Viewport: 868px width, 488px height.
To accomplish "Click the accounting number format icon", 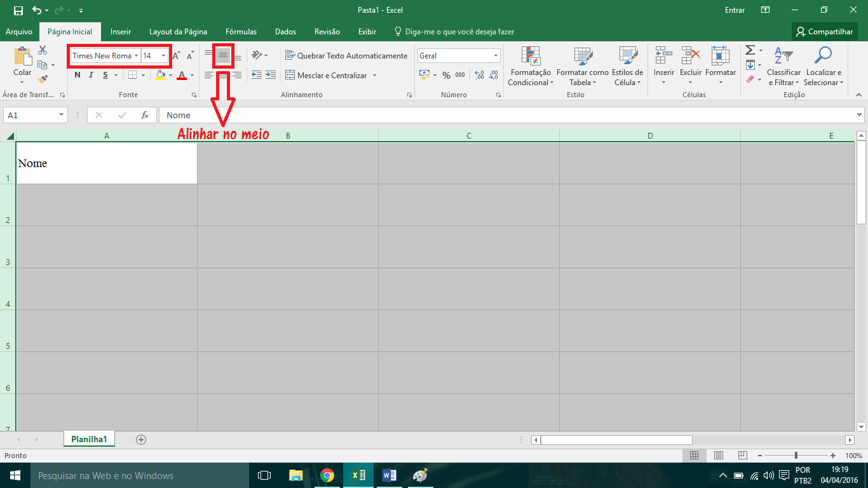I will pyautogui.click(x=424, y=75).
